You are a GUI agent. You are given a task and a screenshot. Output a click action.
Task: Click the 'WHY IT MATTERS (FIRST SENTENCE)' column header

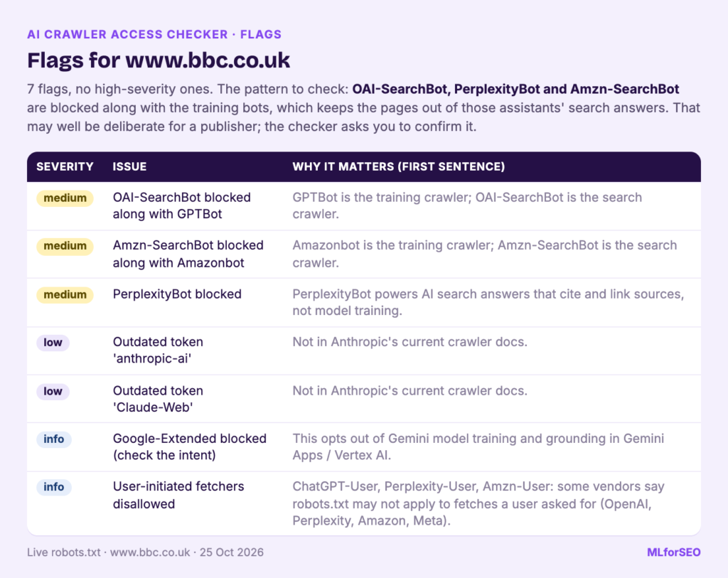pos(398,166)
